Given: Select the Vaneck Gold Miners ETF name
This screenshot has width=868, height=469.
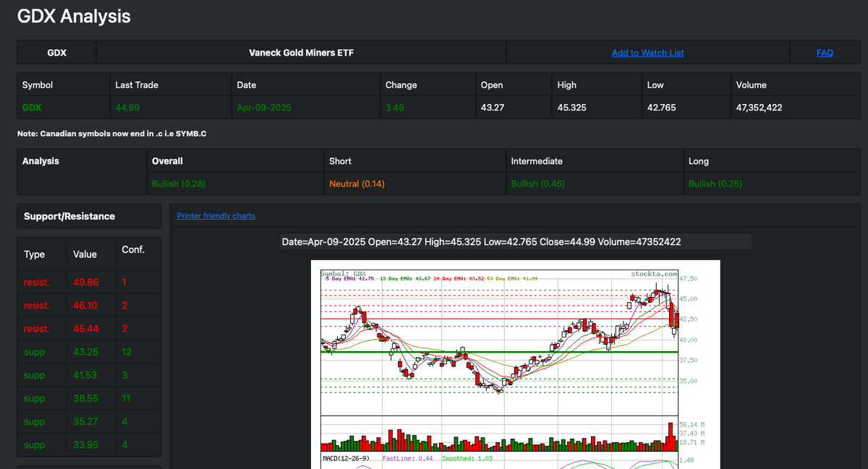Looking at the screenshot, I should (x=302, y=53).
